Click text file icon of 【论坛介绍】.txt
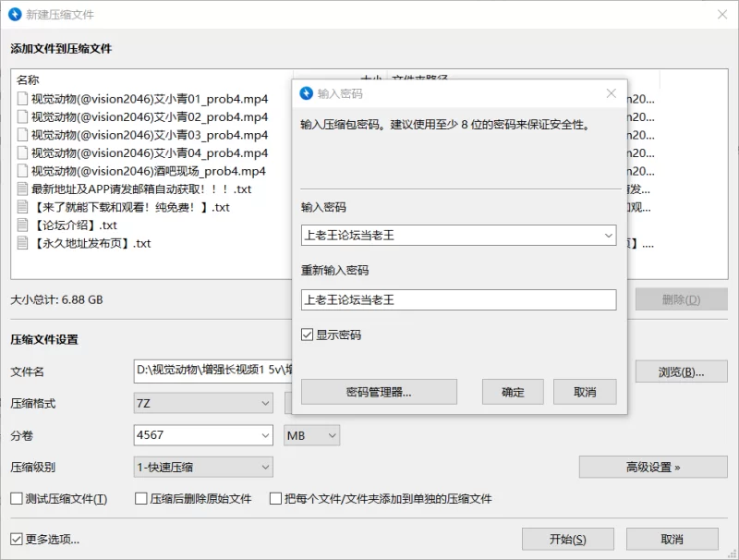 [22, 225]
